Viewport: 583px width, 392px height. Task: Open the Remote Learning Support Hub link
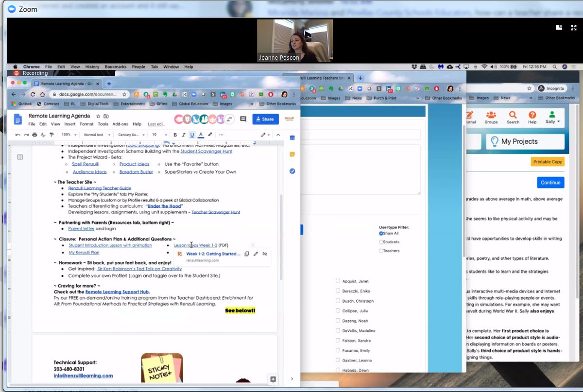point(117,291)
